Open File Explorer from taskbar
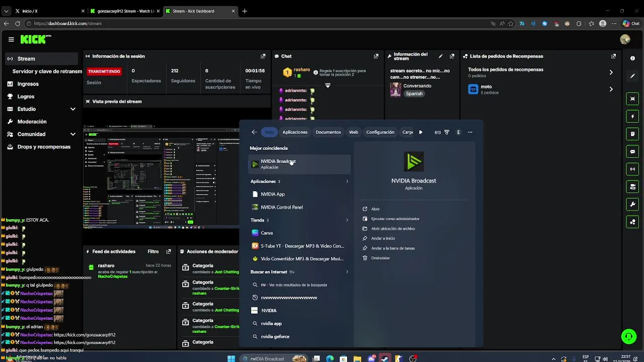 (357, 358)
